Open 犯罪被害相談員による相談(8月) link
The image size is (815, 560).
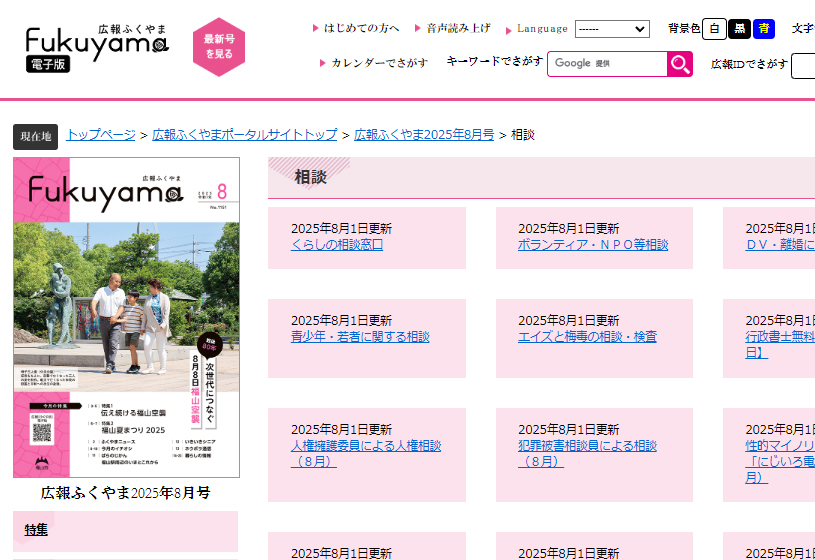point(587,453)
